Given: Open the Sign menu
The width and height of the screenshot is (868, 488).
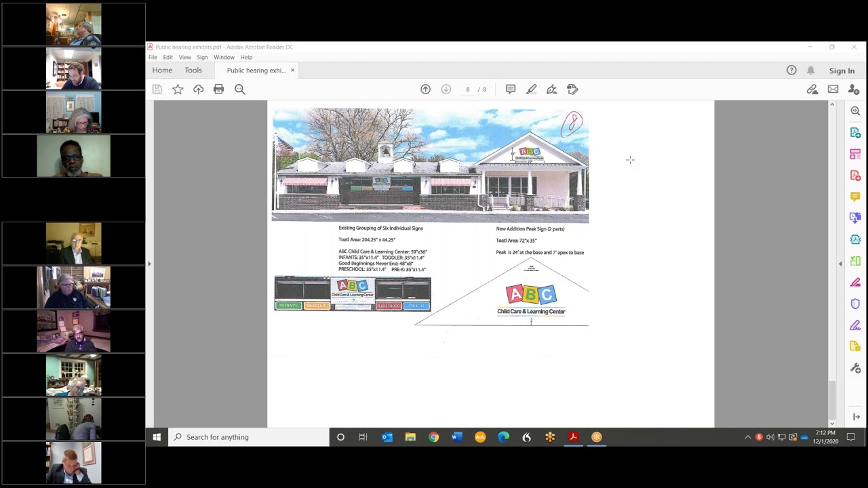Looking at the screenshot, I should tap(202, 57).
